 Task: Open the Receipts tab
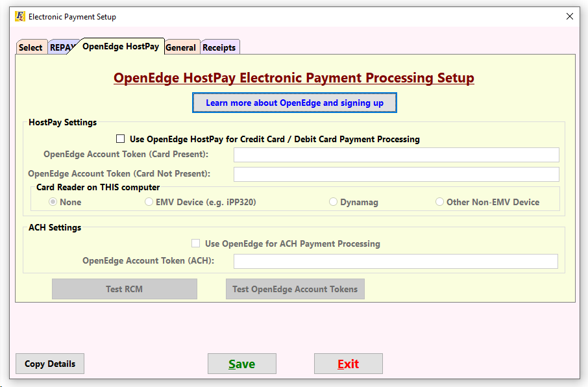[x=219, y=47]
